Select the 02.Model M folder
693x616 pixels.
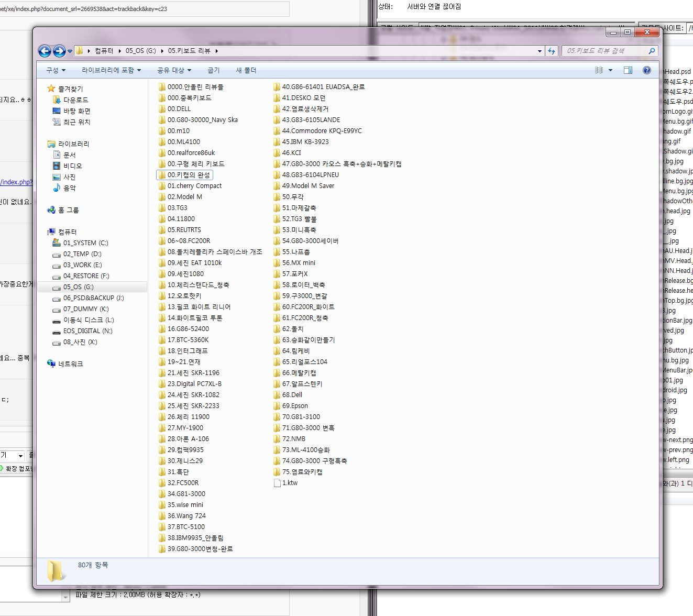point(181,197)
